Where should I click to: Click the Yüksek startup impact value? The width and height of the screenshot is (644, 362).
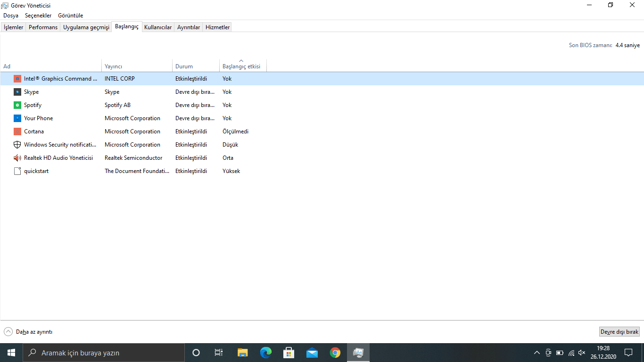coord(231,171)
